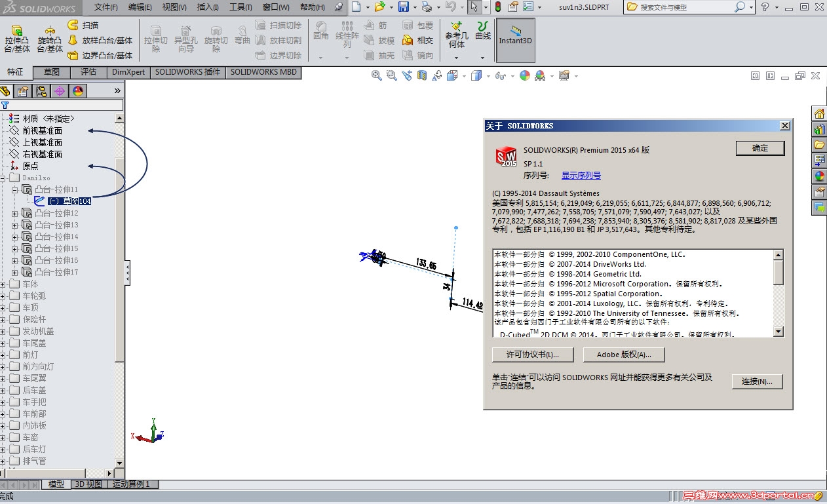Screen dimensions: 827x504
Task: Switch to the 3D视图 bottom tab
Action: coord(88,484)
